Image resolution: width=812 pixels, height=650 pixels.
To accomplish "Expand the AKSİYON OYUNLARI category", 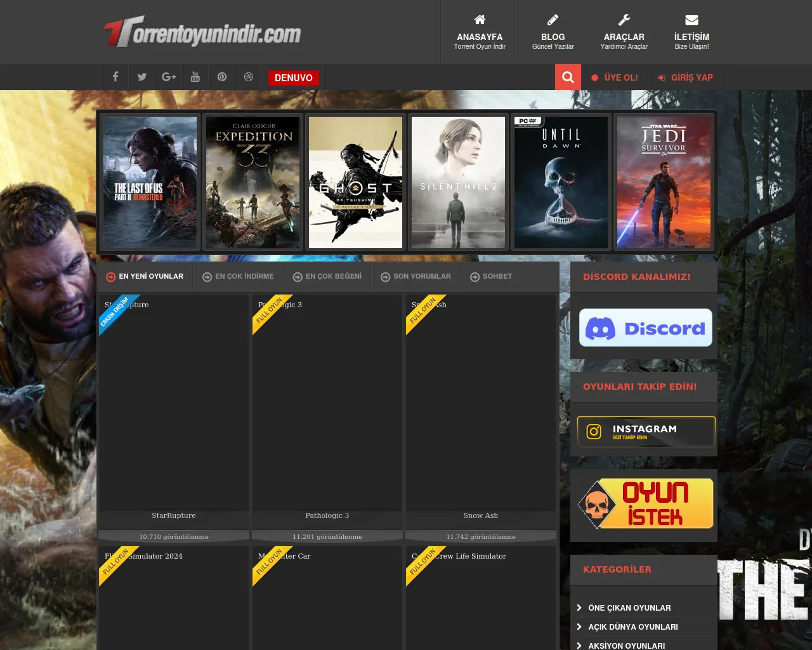I will [626, 645].
